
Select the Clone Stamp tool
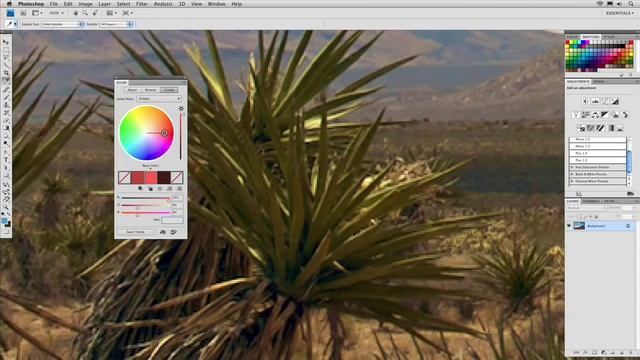6,104
